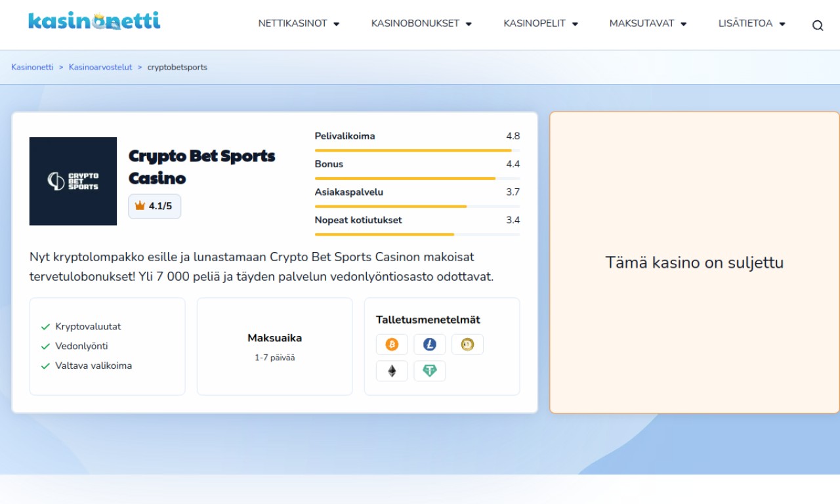
Task: Click the Kryptovaluutat feature text
Action: pyautogui.click(x=88, y=327)
